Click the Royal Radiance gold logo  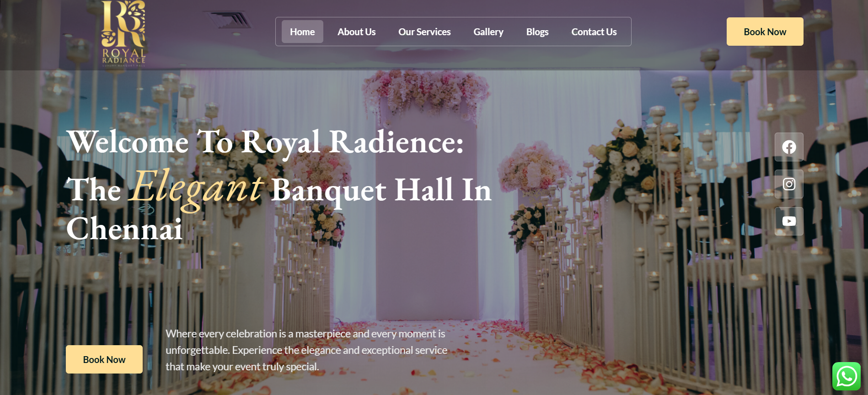click(x=123, y=25)
